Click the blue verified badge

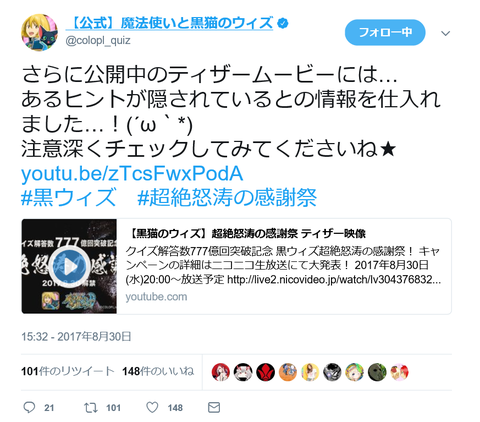coord(283,24)
